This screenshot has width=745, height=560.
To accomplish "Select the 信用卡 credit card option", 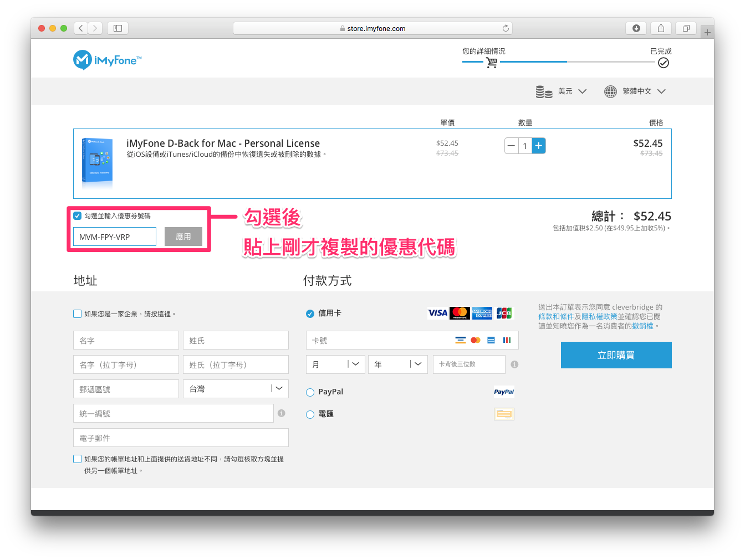I will click(310, 314).
